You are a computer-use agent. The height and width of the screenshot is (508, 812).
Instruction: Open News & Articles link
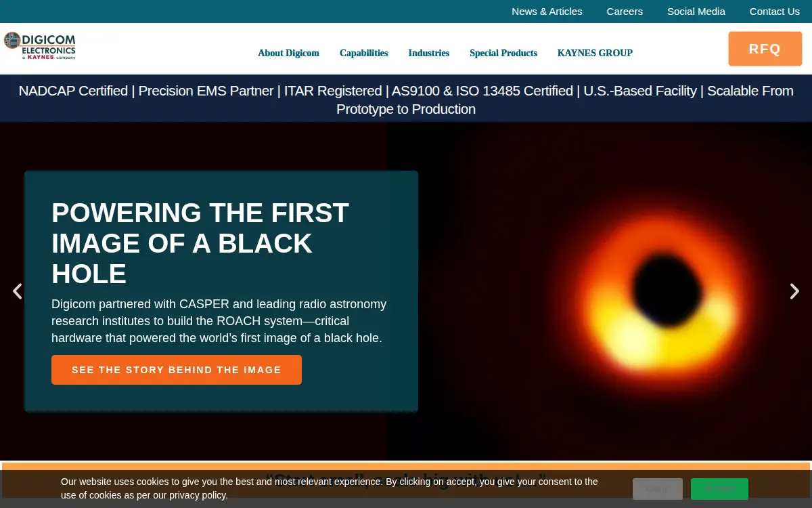tap(547, 12)
